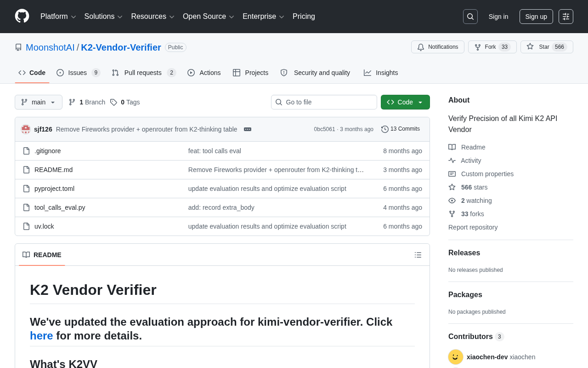Screen dimensions: 588x368
Task: Click the xiaochen-dev contributor avatar
Action: click(456, 357)
